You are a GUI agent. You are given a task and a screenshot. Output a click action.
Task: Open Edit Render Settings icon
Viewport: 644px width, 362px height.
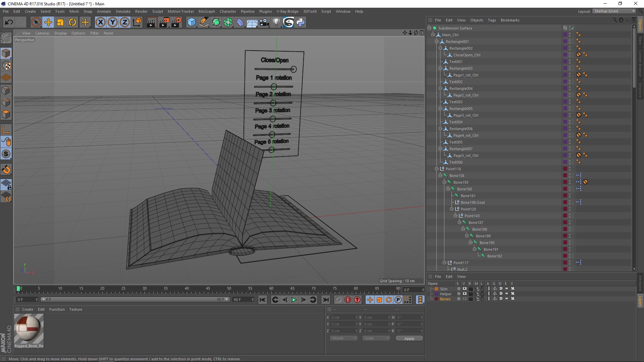pyautogui.click(x=176, y=22)
